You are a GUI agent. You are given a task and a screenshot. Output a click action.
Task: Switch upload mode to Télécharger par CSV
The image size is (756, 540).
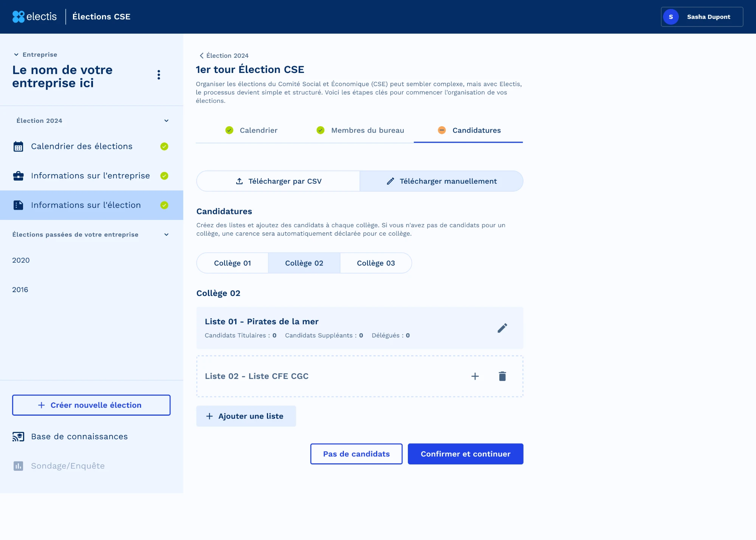click(278, 181)
